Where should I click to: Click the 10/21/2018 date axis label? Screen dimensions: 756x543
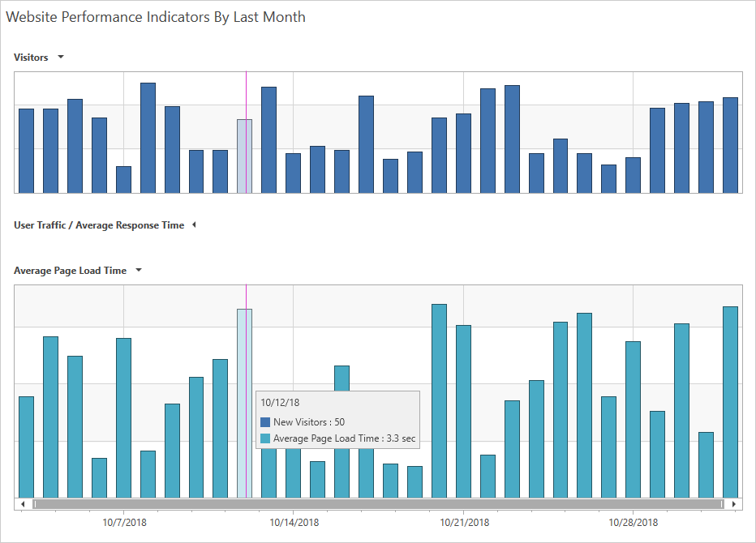pos(464,523)
